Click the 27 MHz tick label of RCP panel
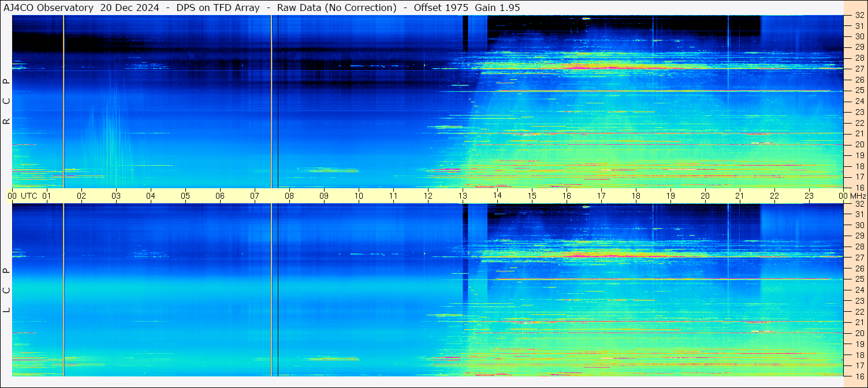The height and width of the screenshot is (388, 868). [859, 69]
